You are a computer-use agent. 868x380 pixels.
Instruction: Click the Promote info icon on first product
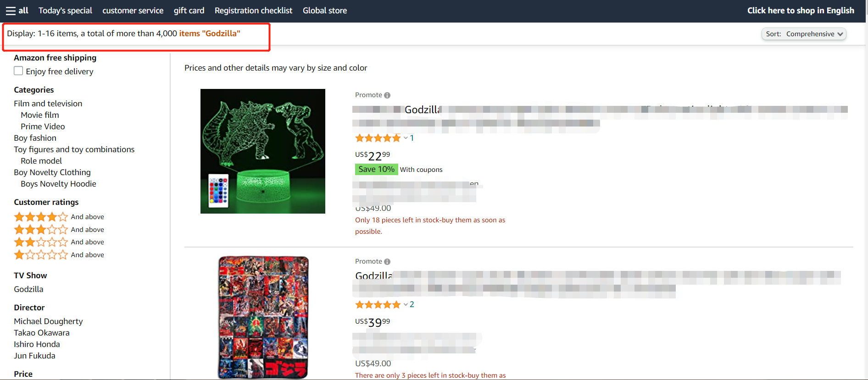387,95
